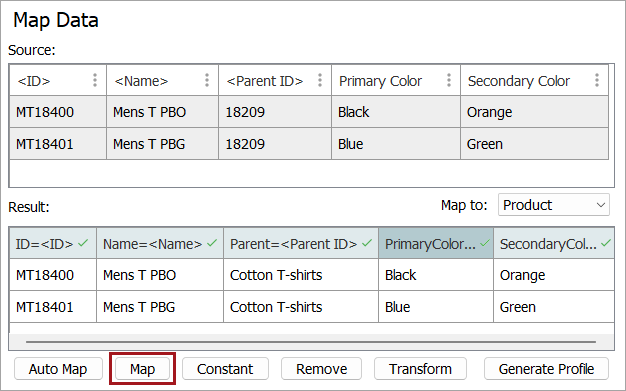626x391 pixels.
Task: Click the Remove button
Action: click(321, 369)
